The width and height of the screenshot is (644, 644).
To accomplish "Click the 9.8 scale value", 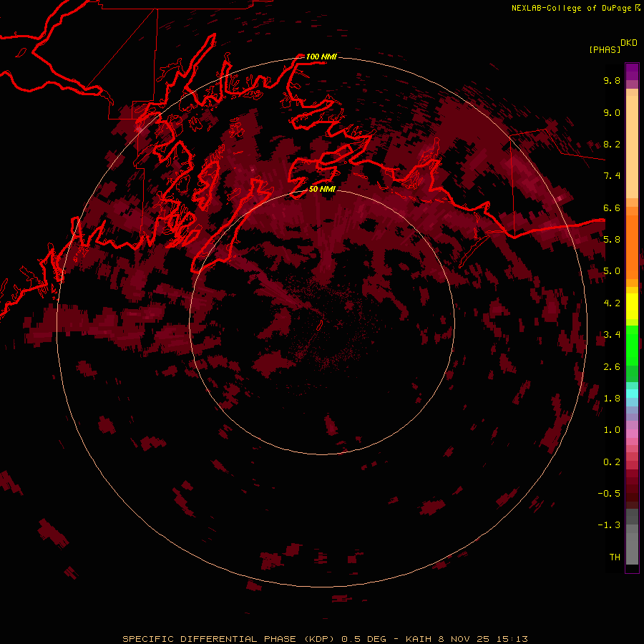I will 612,80.
